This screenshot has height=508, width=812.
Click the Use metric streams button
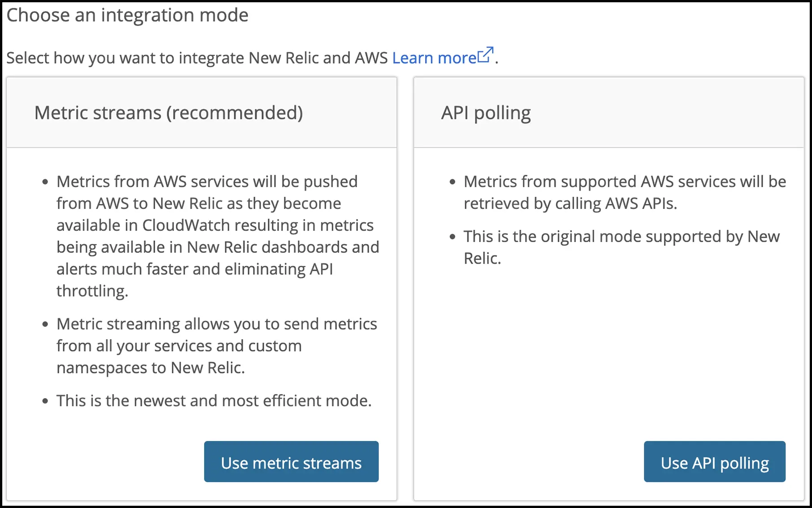click(291, 462)
